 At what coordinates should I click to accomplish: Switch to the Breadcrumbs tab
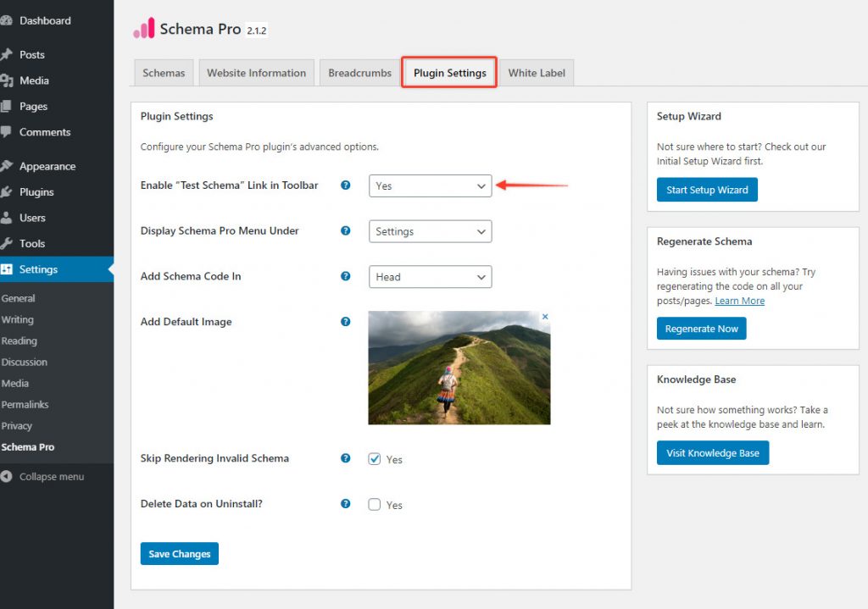(359, 73)
